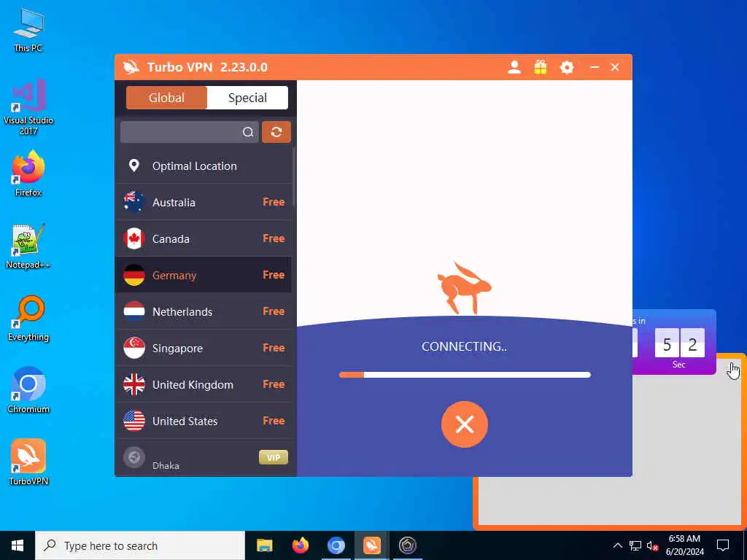Select Optimal Location
This screenshot has width=747, height=560.
[x=204, y=166]
